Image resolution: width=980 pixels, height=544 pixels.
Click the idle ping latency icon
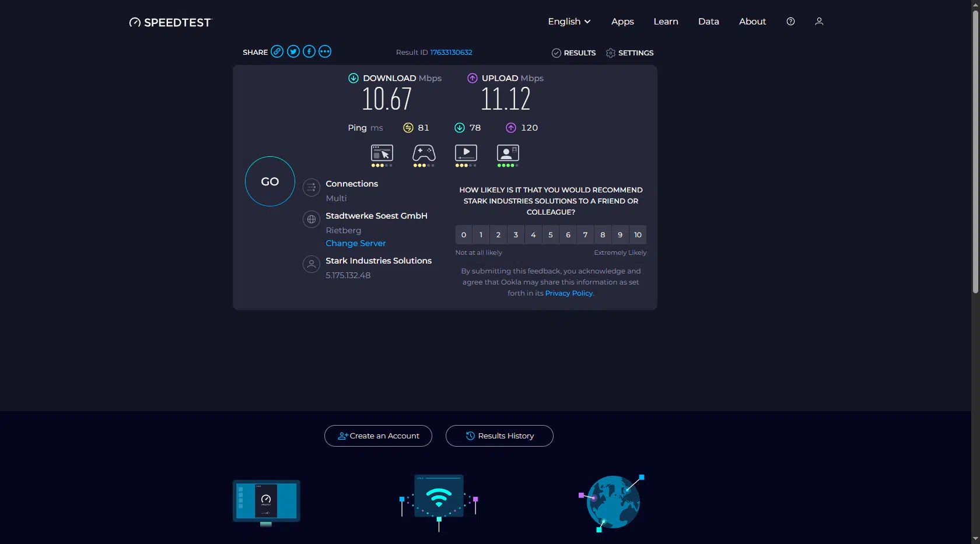click(x=408, y=128)
